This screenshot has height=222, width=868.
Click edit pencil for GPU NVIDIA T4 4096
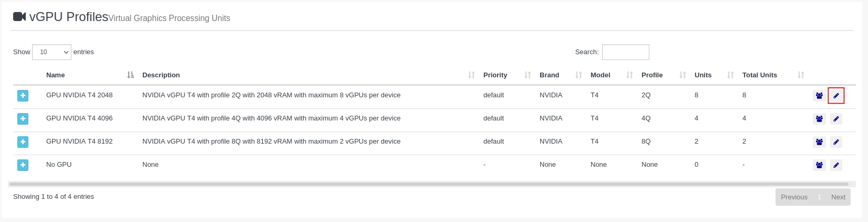[836, 119]
